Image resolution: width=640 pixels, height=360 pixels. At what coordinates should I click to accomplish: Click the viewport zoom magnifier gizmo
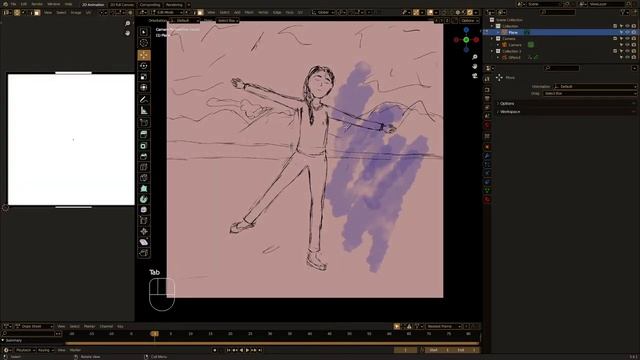point(475,57)
